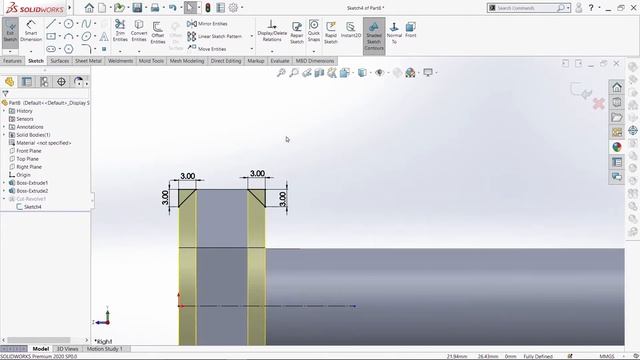Image resolution: width=640 pixels, height=360 pixels.
Task: Open the Motion Study 1 tab
Action: click(x=104, y=349)
